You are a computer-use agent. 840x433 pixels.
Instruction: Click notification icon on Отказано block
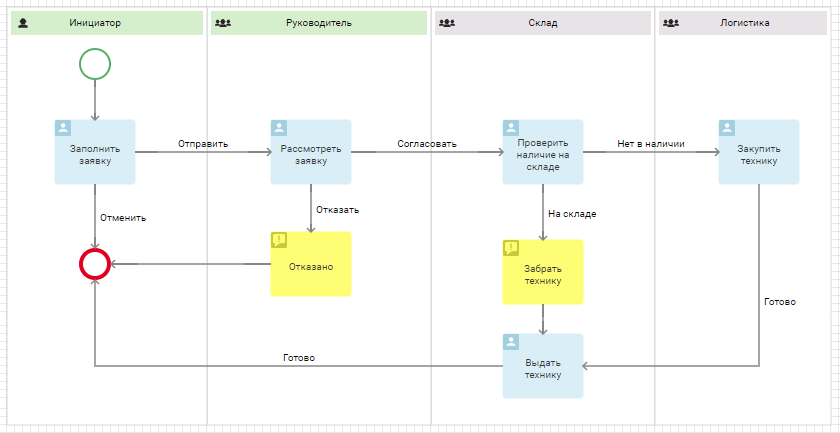(x=279, y=240)
